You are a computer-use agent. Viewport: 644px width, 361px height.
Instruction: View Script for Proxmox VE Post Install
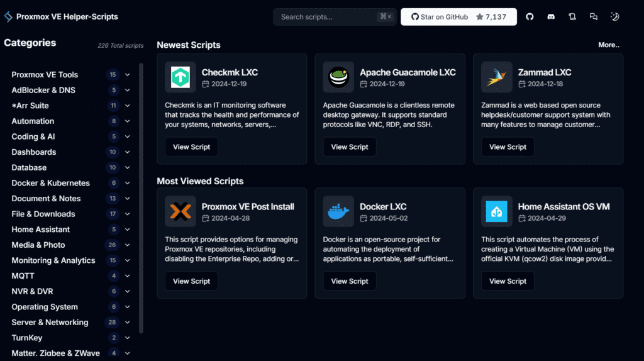tap(191, 281)
